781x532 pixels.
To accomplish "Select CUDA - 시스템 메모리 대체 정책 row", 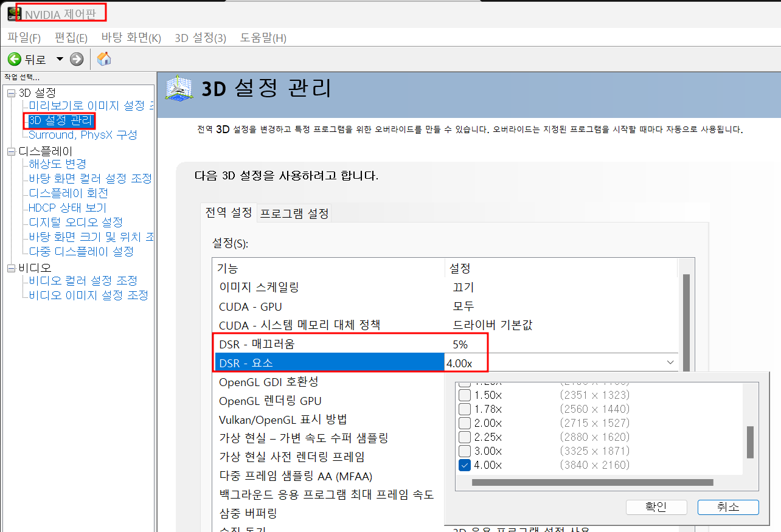I will tap(447, 325).
